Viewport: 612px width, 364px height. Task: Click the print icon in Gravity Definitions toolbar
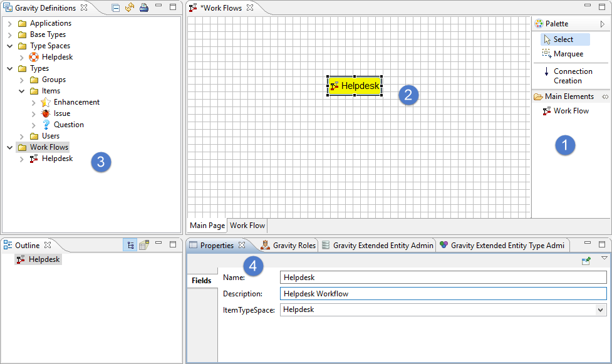pos(143,8)
